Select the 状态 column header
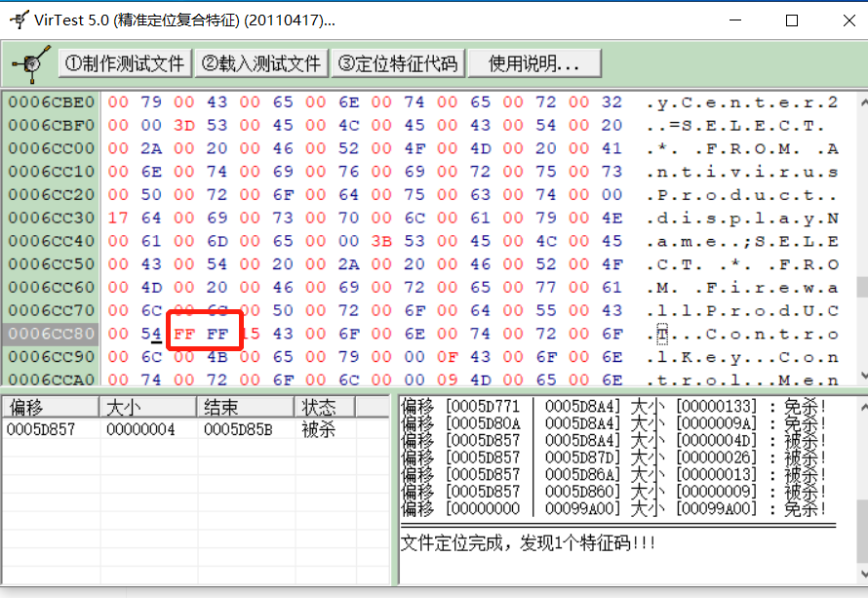The width and height of the screenshot is (868, 598). tap(325, 408)
